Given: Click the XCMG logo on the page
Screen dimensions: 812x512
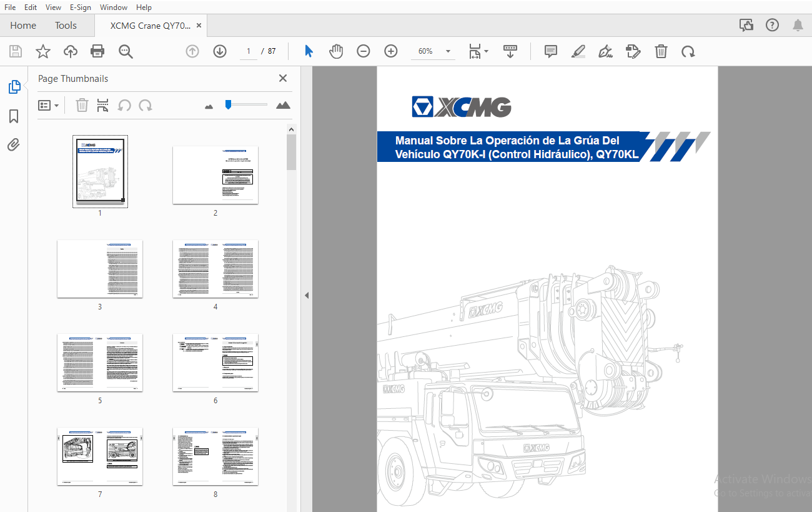Looking at the screenshot, I should (x=462, y=107).
